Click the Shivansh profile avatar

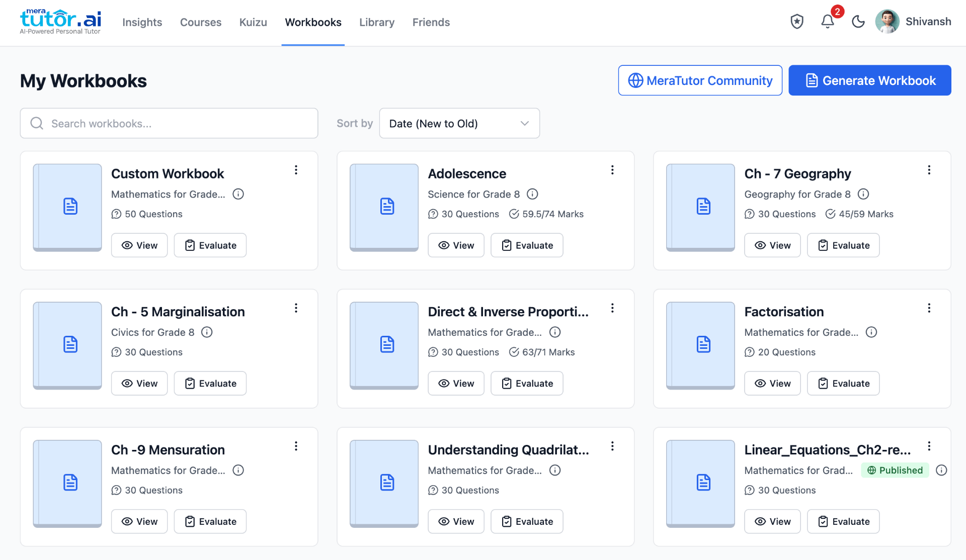[x=887, y=22]
